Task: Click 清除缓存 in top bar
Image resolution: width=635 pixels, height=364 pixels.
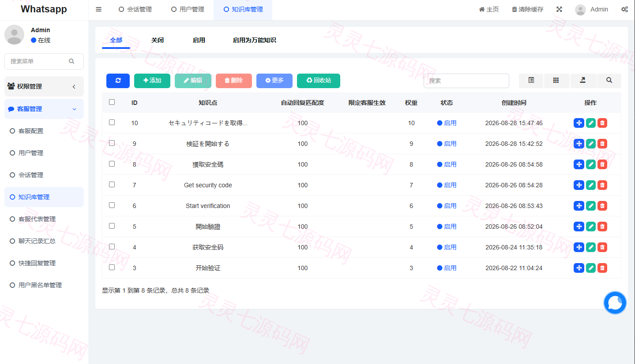Action: (x=528, y=9)
